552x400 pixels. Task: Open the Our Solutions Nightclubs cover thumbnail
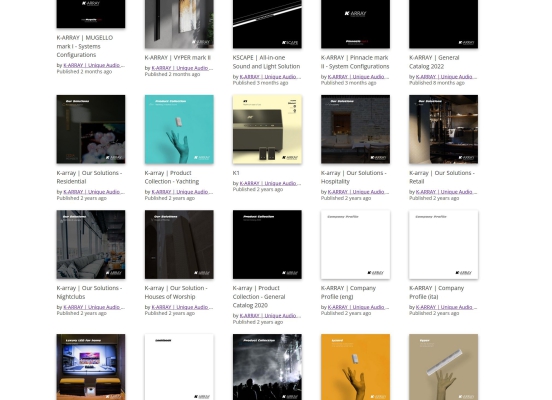click(x=91, y=244)
